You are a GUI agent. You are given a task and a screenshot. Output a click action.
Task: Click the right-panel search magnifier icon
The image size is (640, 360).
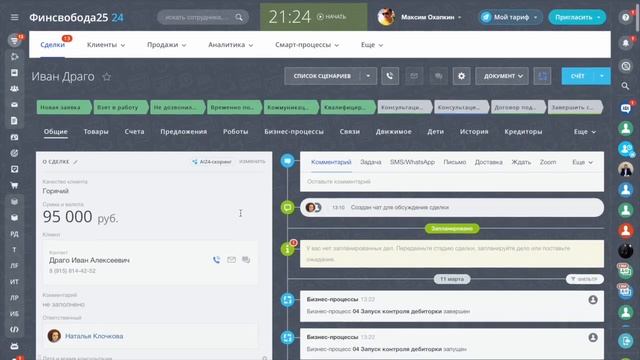pos(625,86)
